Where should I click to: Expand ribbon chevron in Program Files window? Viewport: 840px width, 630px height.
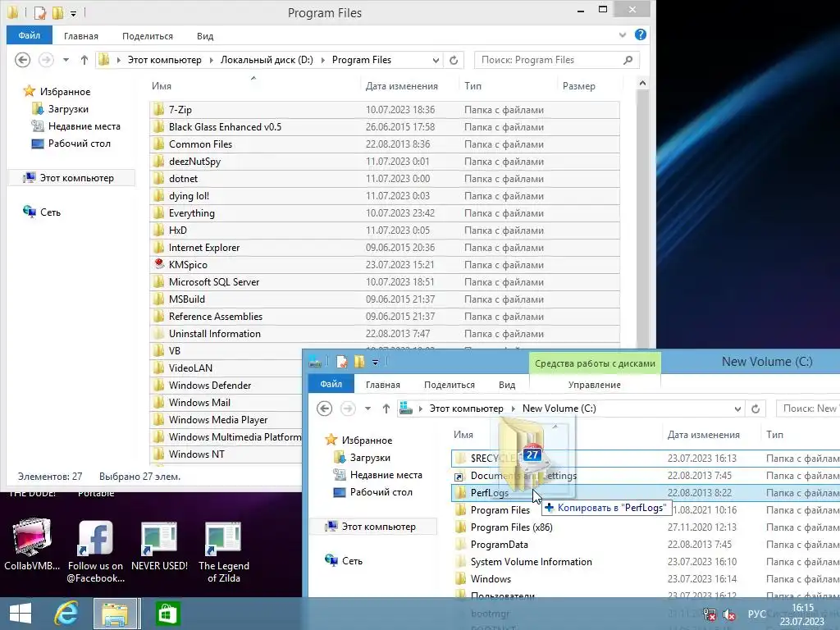[x=622, y=34]
